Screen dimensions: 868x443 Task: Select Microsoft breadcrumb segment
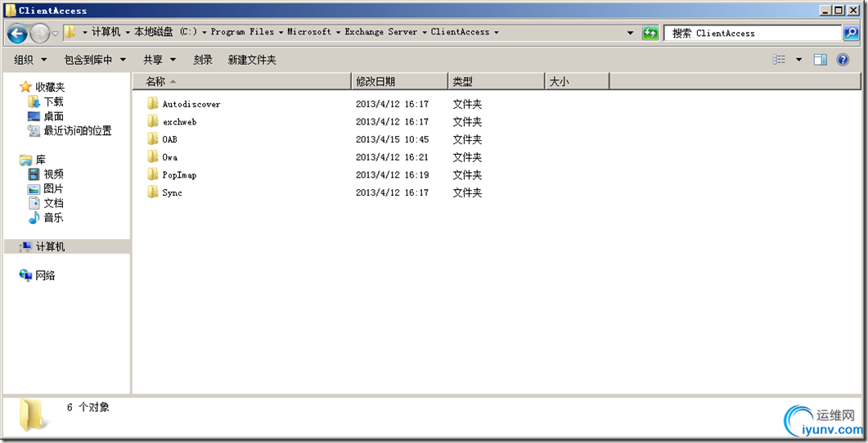coord(309,32)
